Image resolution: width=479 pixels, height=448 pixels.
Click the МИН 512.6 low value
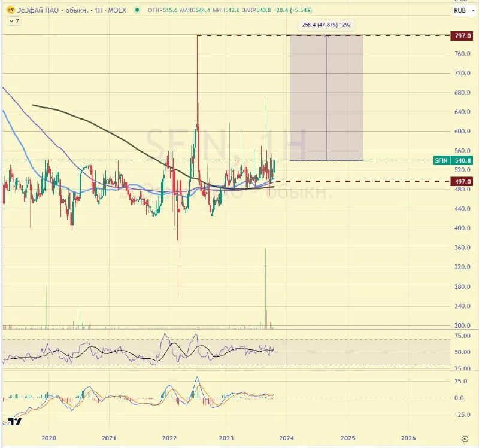point(226,10)
